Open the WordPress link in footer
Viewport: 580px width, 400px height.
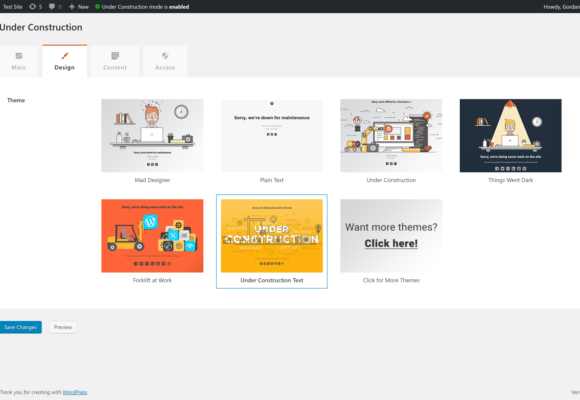tap(75, 392)
